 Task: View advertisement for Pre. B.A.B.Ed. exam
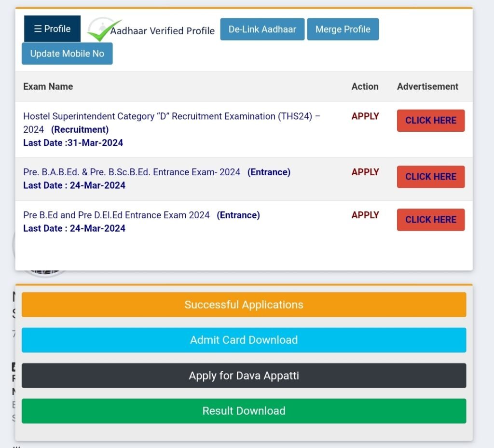pos(430,177)
